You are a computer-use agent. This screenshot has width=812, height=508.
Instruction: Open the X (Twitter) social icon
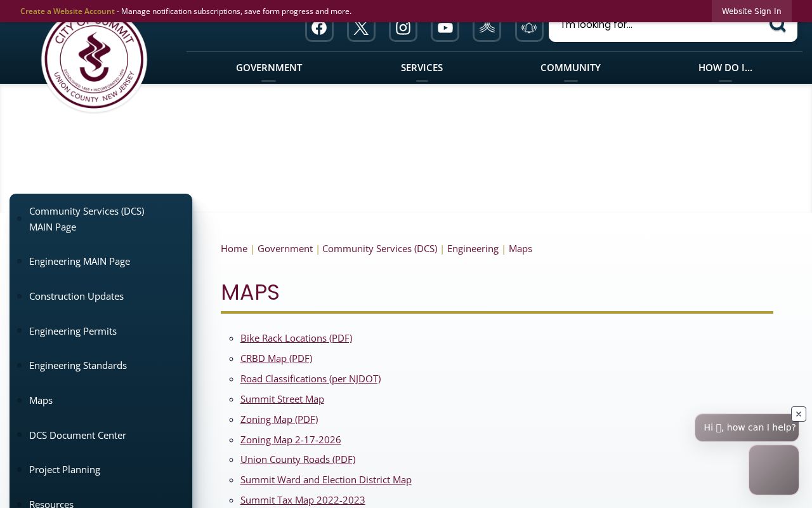[361, 28]
